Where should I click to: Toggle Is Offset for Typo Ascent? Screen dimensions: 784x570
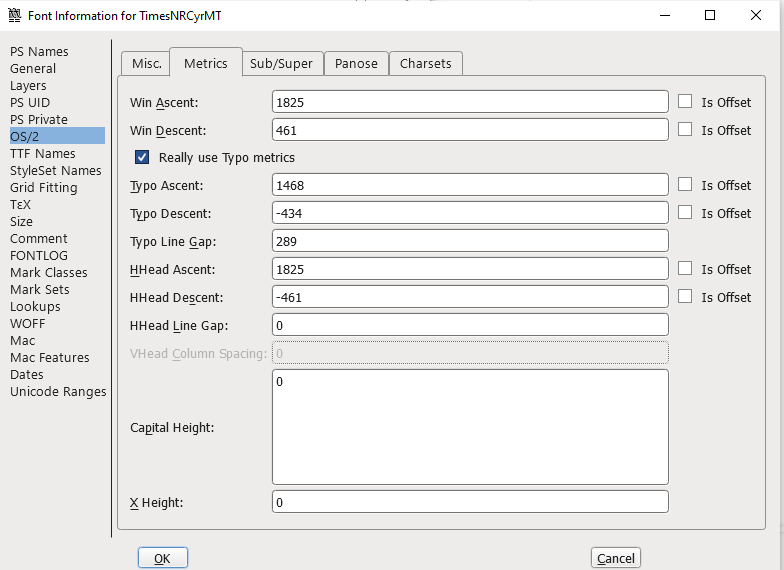point(685,184)
